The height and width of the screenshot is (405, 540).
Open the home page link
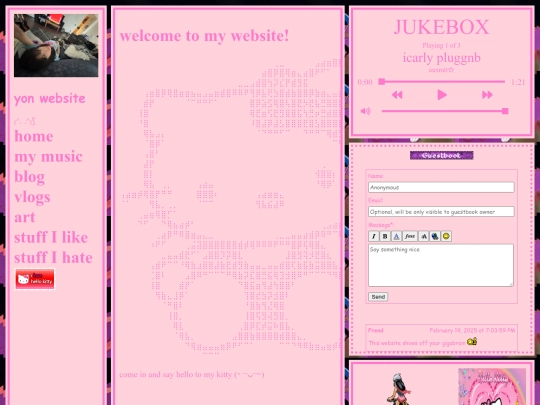pos(34,136)
